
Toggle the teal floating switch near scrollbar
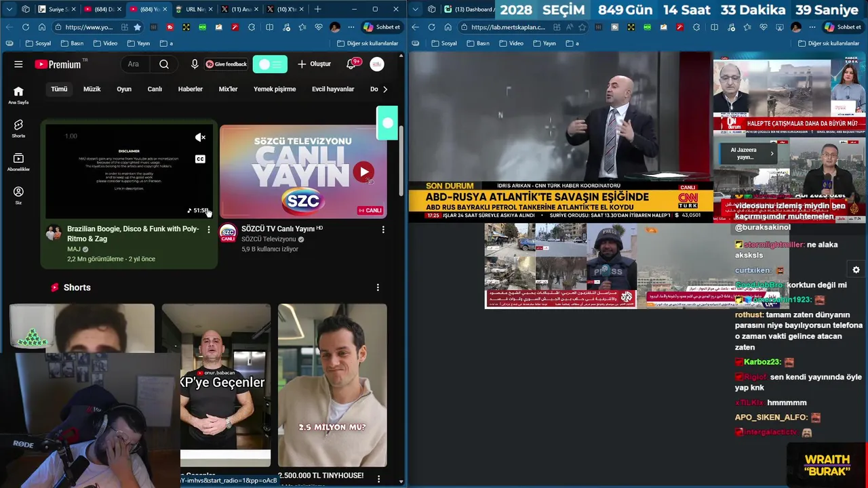tap(387, 123)
